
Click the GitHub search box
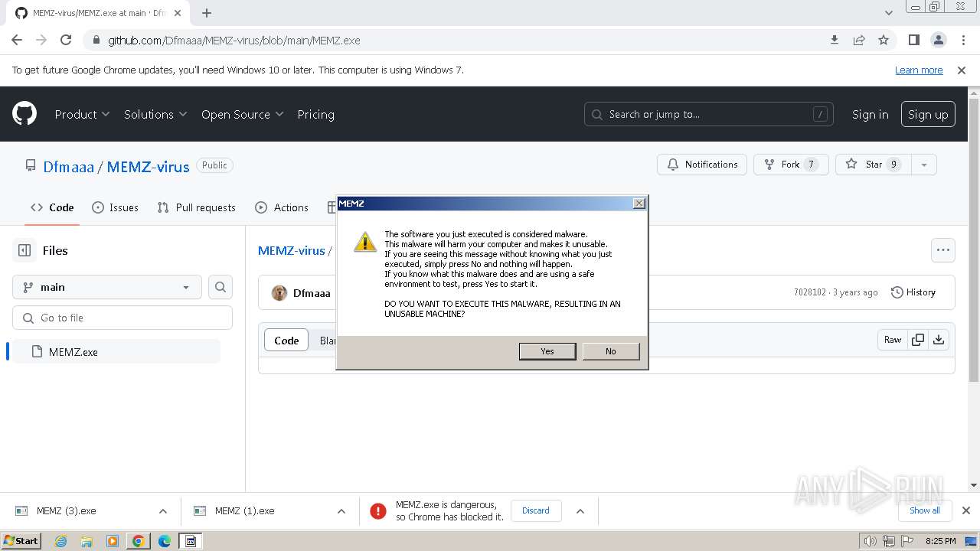coord(708,114)
